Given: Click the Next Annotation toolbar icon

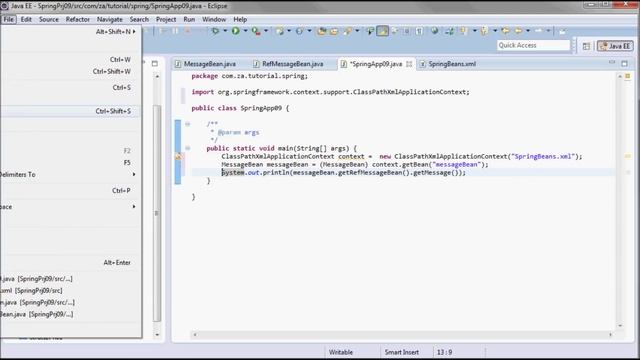Looking at the screenshot, I should [463, 31].
